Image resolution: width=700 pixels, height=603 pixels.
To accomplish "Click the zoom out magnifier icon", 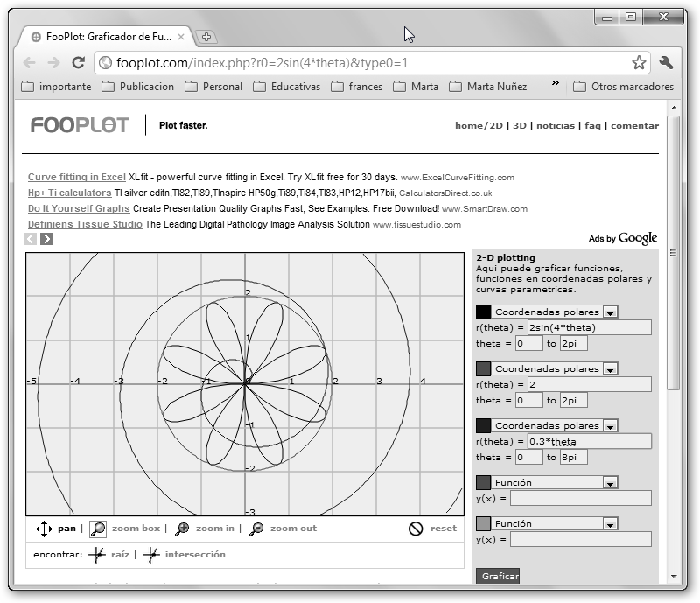I will (x=256, y=529).
